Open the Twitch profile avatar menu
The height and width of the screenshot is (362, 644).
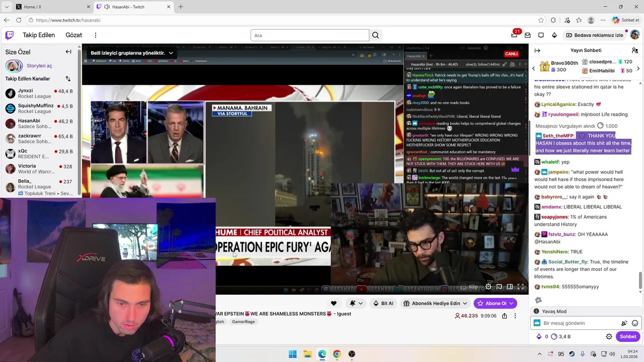click(634, 35)
